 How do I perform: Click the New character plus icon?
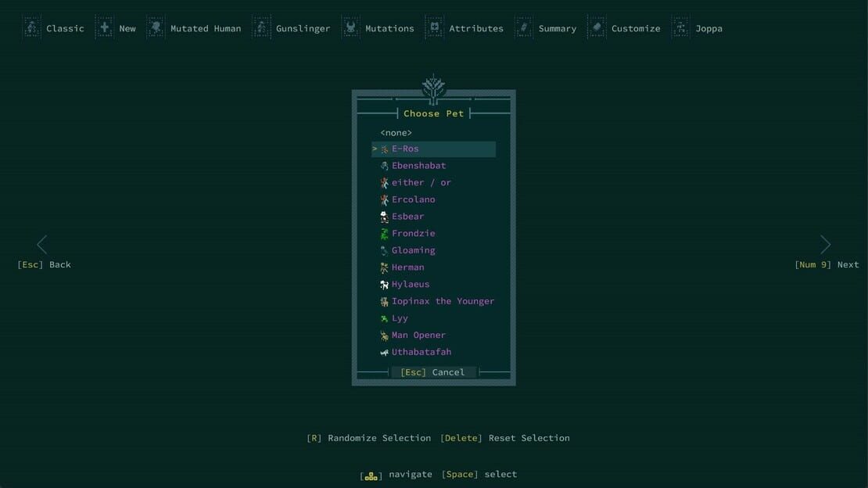[104, 27]
